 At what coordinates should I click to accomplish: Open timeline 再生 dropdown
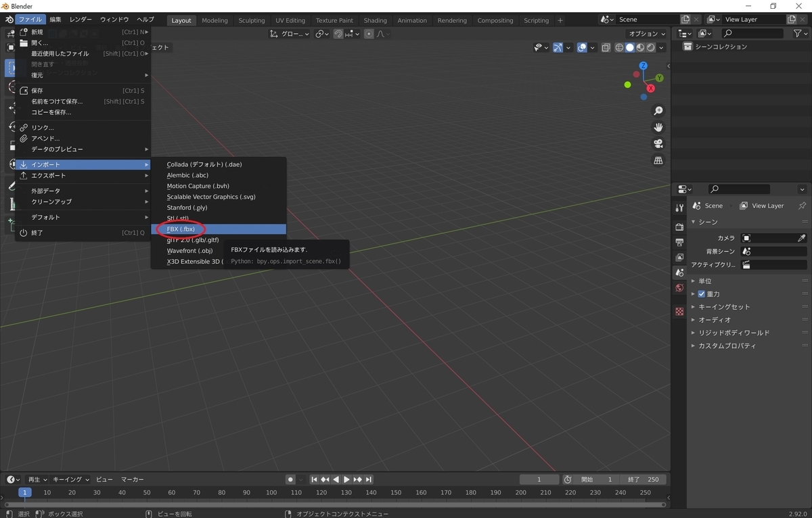(x=37, y=479)
